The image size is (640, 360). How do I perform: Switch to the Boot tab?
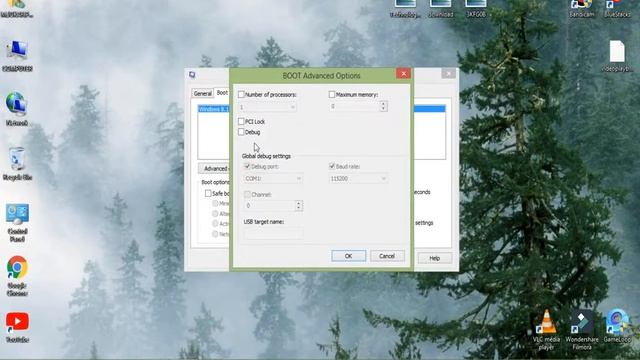pyautogui.click(x=222, y=93)
